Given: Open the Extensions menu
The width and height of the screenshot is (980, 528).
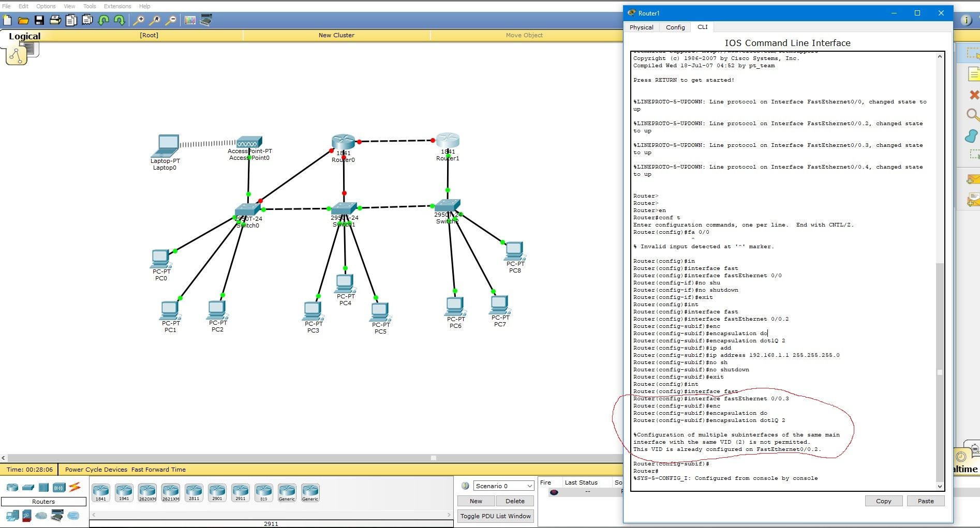Looking at the screenshot, I should [117, 6].
